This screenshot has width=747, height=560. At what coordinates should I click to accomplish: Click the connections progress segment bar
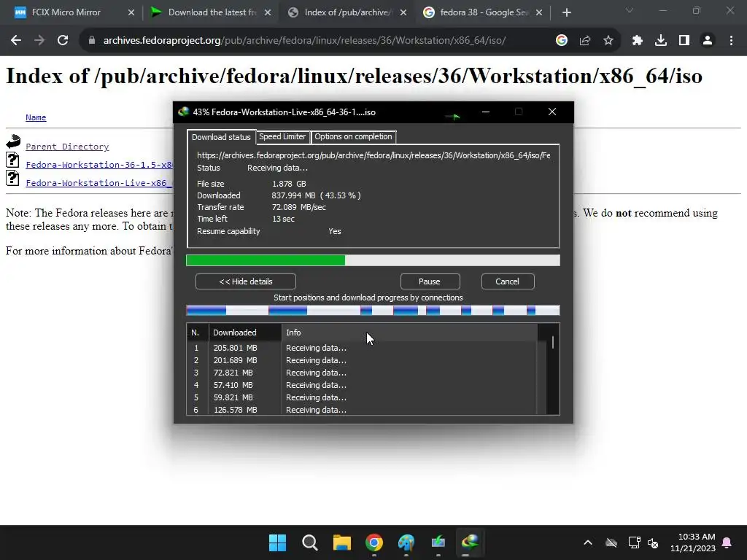point(373,311)
